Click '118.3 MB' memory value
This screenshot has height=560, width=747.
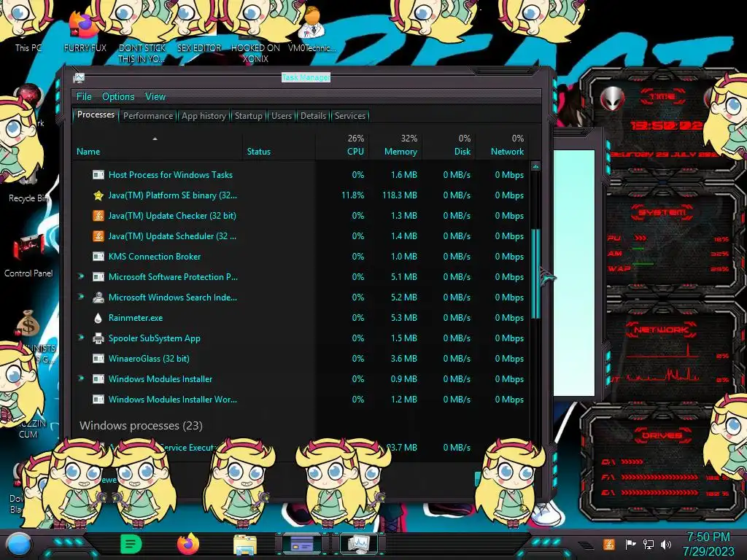pos(399,195)
